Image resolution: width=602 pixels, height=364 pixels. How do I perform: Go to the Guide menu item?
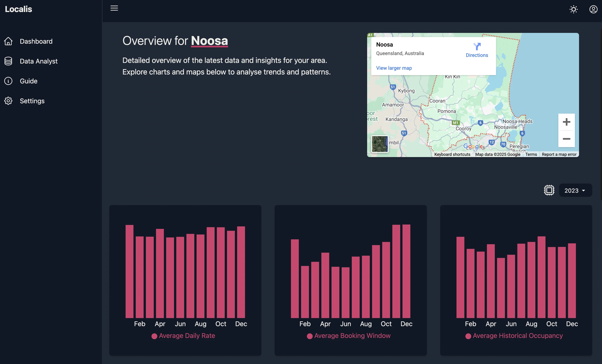tap(29, 81)
